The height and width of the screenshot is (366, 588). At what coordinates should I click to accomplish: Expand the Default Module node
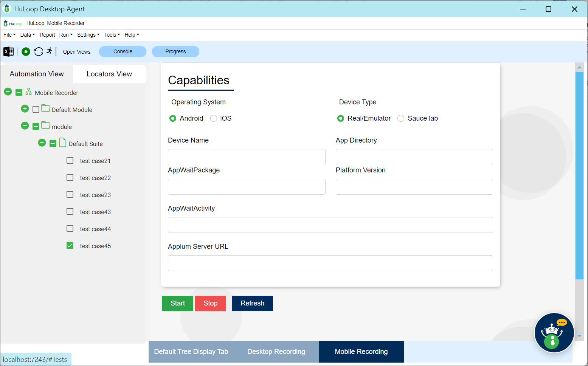[25, 109]
